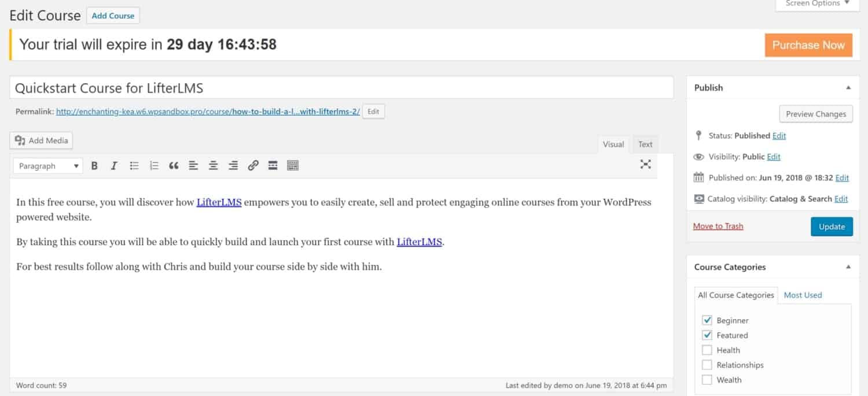Click the 'Word count: 59' text

pyautogui.click(x=42, y=385)
